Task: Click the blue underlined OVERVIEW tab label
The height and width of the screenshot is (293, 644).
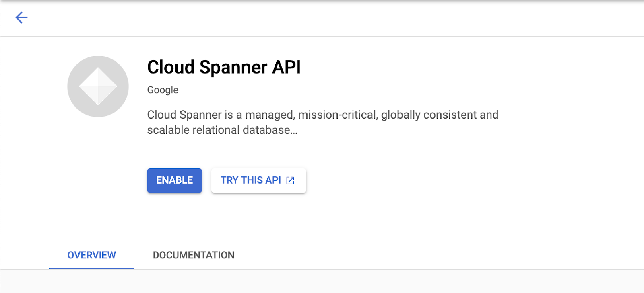Action: click(91, 255)
